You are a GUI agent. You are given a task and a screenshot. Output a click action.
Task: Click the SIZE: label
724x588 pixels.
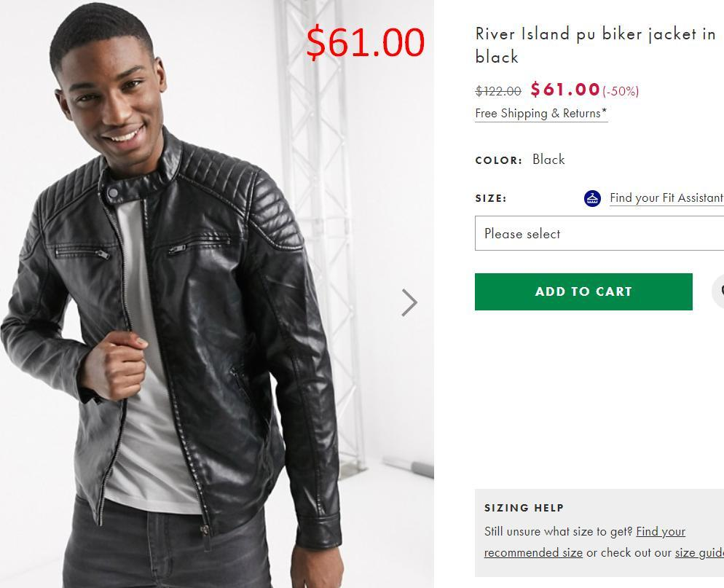(x=491, y=198)
